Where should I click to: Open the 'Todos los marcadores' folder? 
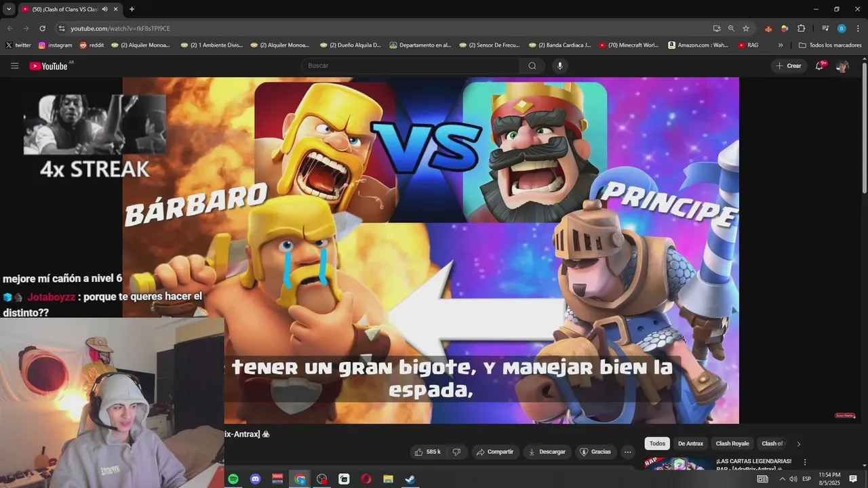click(x=830, y=45)
